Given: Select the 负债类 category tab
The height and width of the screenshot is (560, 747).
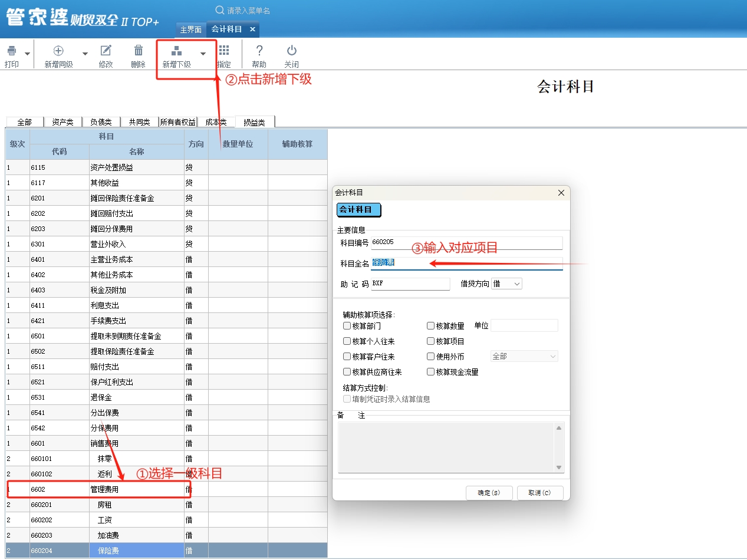Looking at the screenshot, I should click(x=101, y=122).
